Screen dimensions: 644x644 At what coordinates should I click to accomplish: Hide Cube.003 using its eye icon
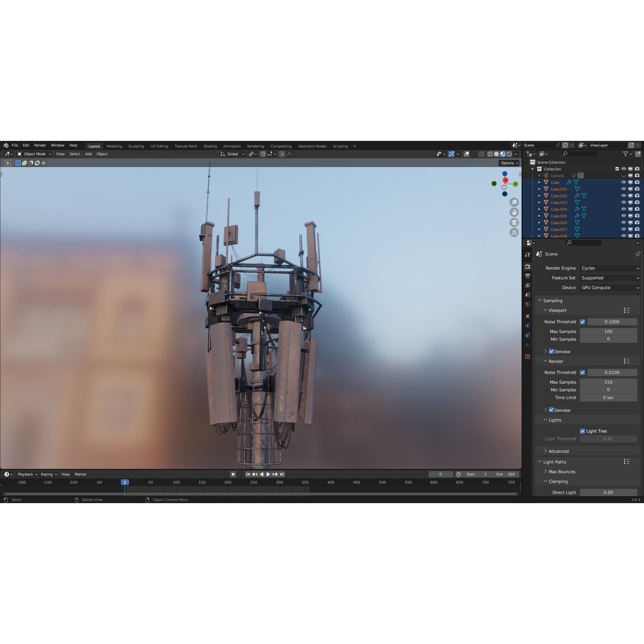[x=624, y=202]
